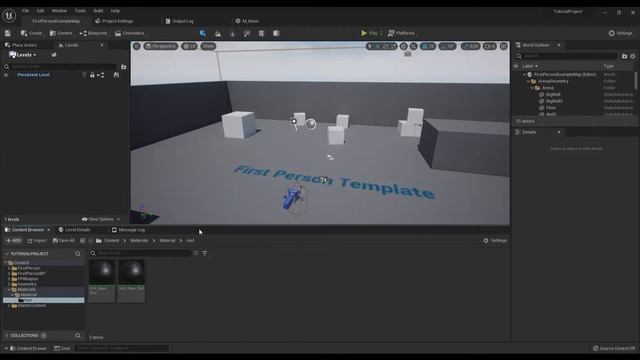Sort outliner by Label column

click(530, 66)
